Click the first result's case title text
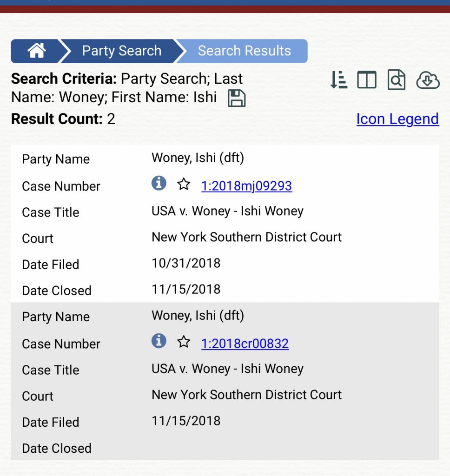The image size is (450, 476). 227,211
